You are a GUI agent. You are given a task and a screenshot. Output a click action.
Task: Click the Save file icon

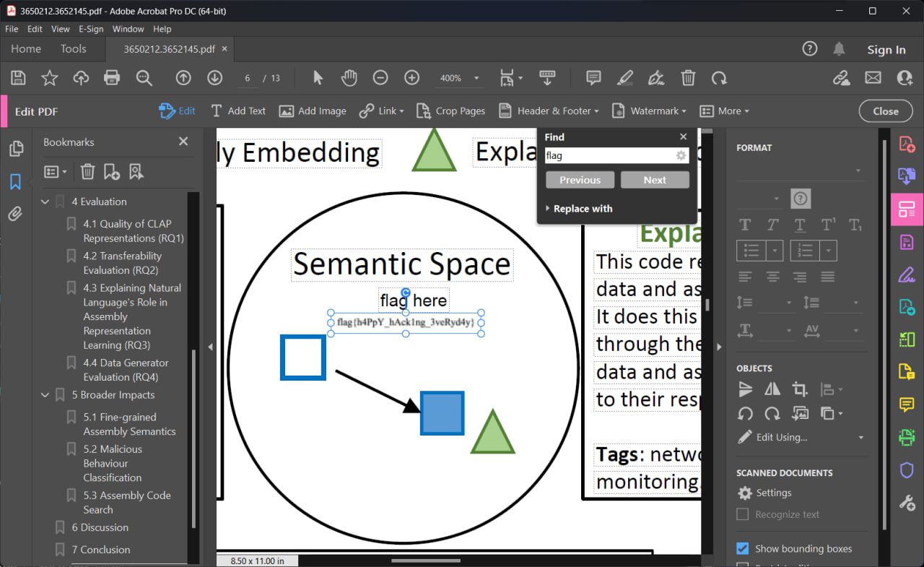[19, 78]
